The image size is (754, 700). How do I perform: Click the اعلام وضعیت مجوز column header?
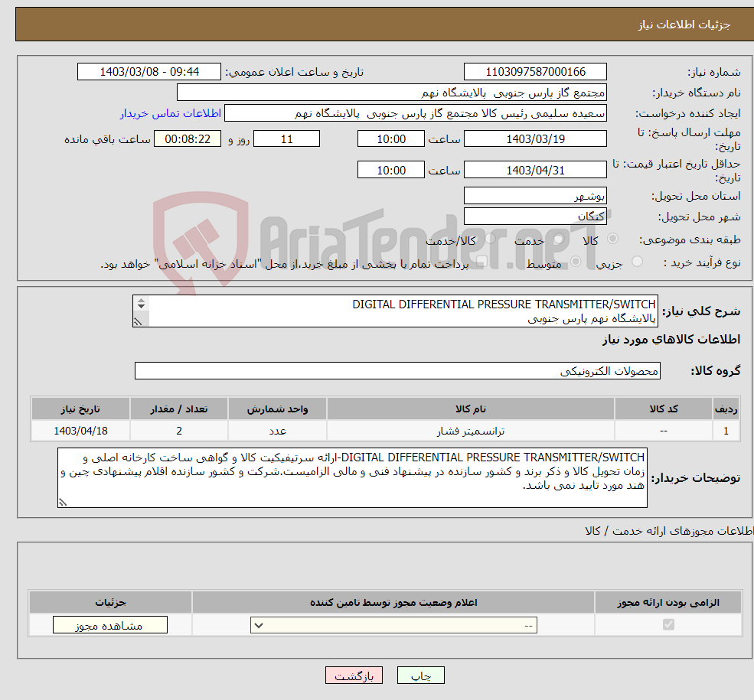tap(393, 603)
